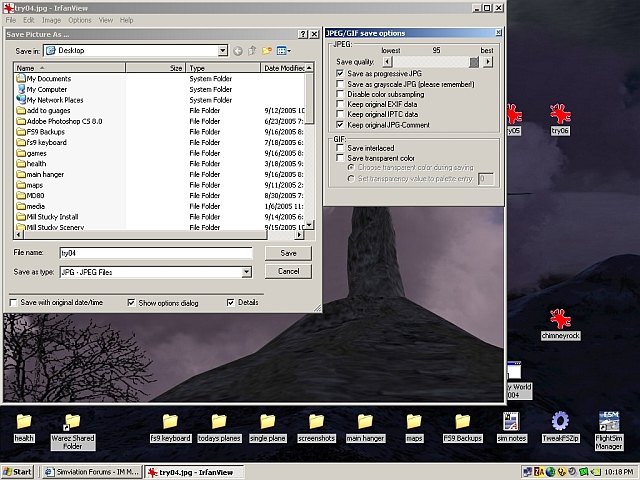Open TweakFS Zip desktop icon
The width and height of the screenshot is (640, 480).
(559, 422)
